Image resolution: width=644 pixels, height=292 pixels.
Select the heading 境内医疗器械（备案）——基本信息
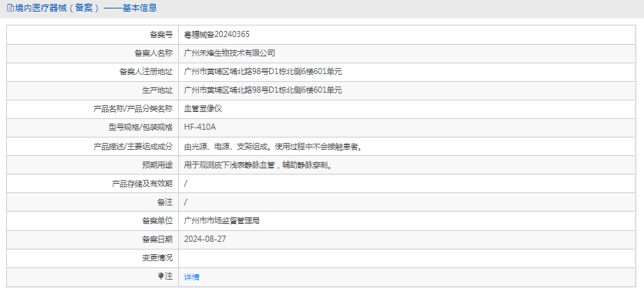coord(86,8)
